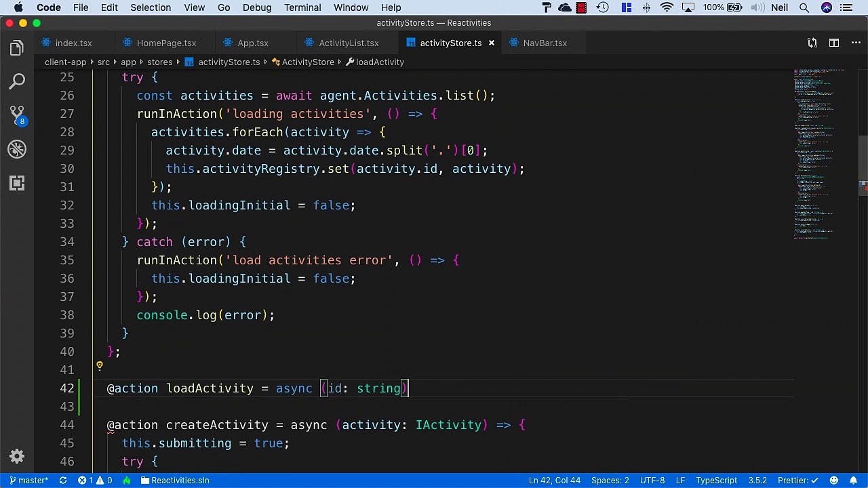This screenshot has height=488, width=868.
Task: Click the cloud icon in menu bar
Action: (564, 7)
